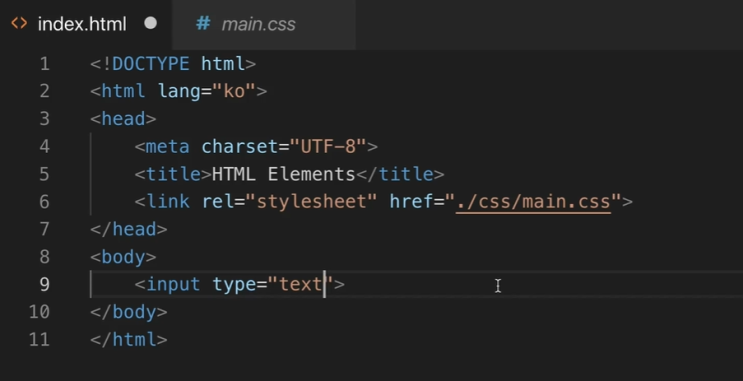Click the charset attribute
Screen dimensions: 743x381
240,146
